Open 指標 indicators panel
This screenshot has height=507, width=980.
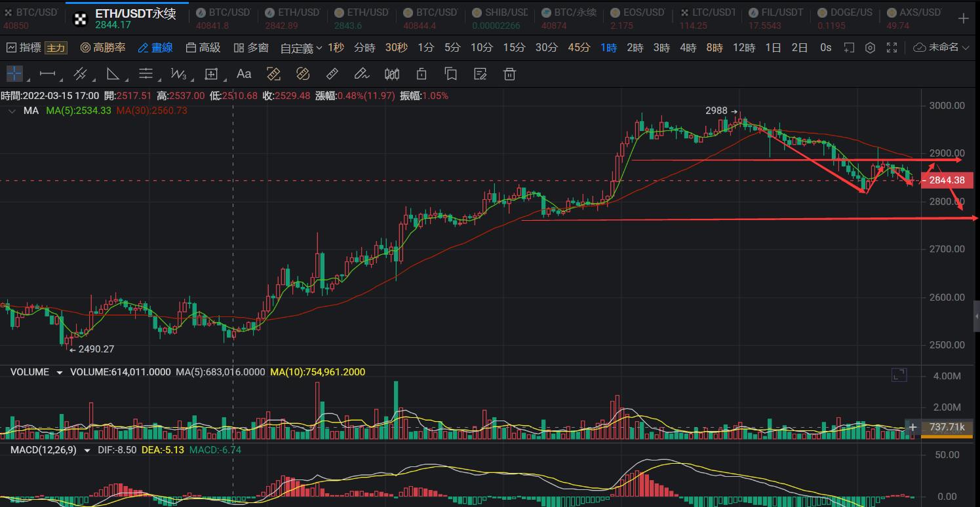[24, 48]
